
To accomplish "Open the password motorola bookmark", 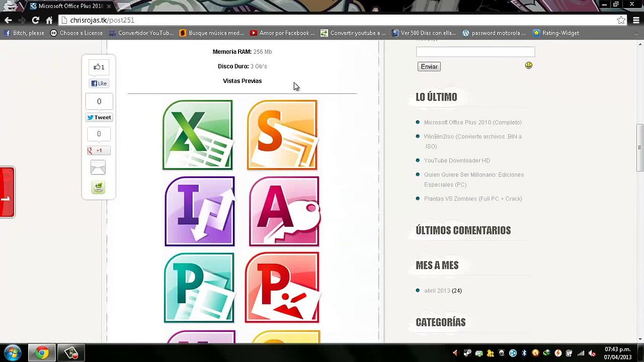I will [x=494, y=33].
